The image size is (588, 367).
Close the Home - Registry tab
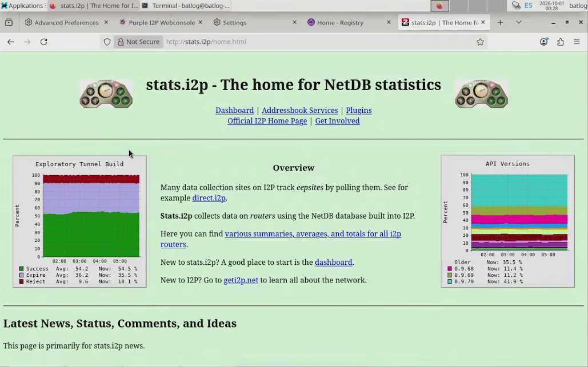[389, 22]
